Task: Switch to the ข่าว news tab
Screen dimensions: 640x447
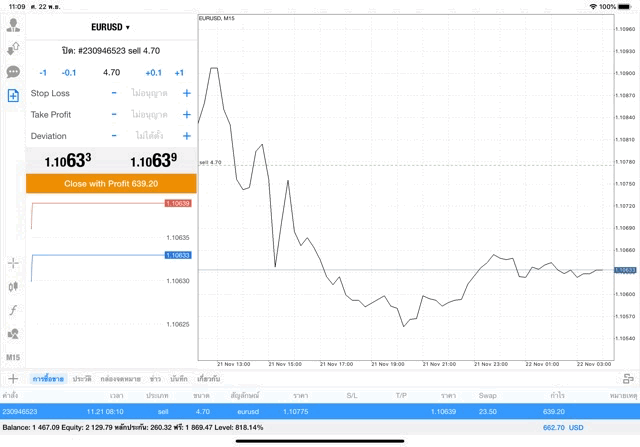Action: [x=155, y=379]
